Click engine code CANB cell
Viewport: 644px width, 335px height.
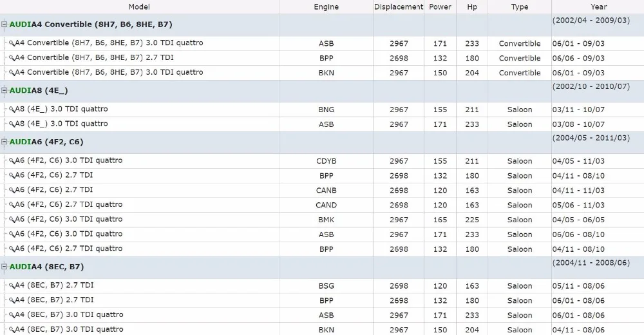point(326,191)
